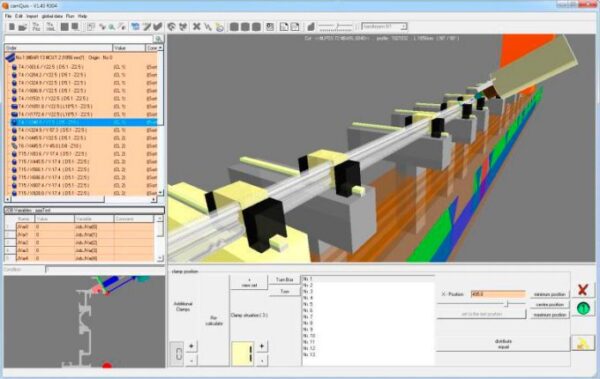The width and height of the screenshot is (600, 379).
Task: Click the profile cross-section preview pane
Action: pyautogui.click(x=84, y=322)
